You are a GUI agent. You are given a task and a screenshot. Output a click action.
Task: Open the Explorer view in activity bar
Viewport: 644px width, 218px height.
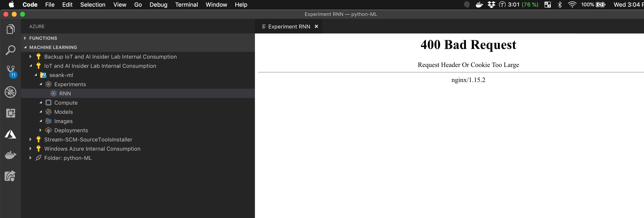[10, 29]
